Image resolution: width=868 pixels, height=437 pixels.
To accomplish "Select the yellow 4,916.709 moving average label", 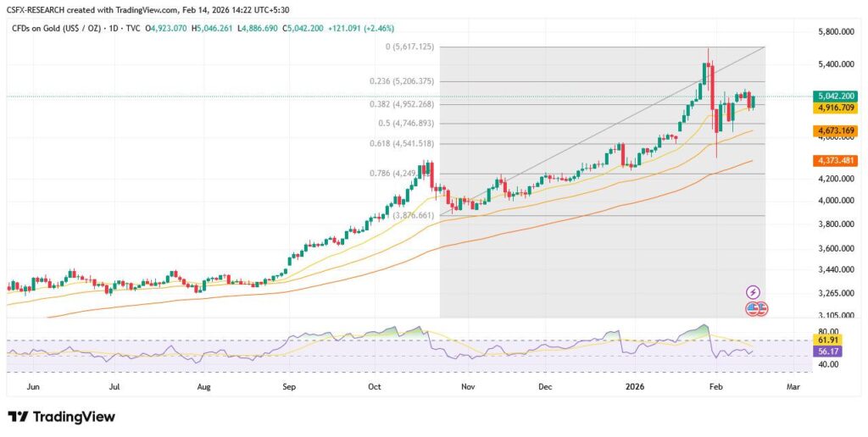I will pyautogui.click(x=834, y=108).
